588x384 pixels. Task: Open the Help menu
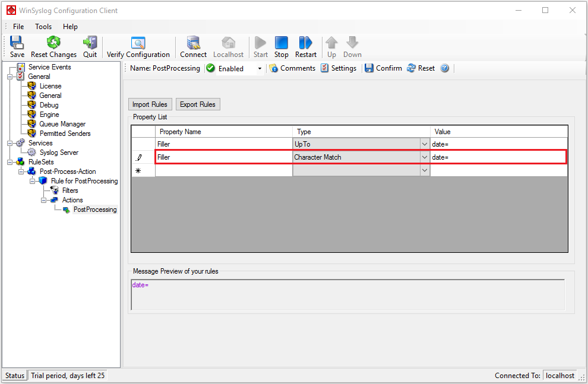pyautogui.click(x=70, y=27)
